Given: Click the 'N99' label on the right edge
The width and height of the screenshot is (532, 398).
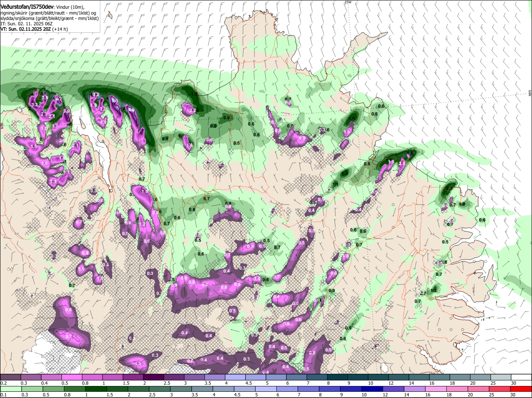Looking at the screenshot, I should 530,94.
